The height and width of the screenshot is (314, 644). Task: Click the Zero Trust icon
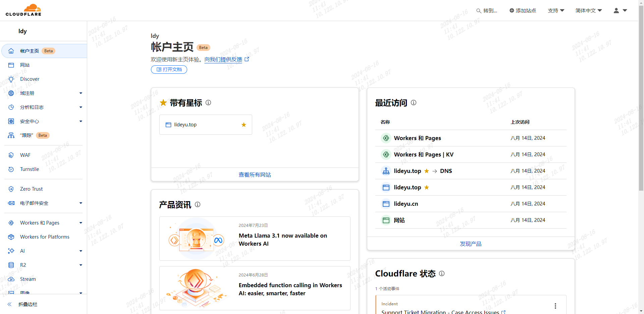pyautogui.click(x=11, y=189)
